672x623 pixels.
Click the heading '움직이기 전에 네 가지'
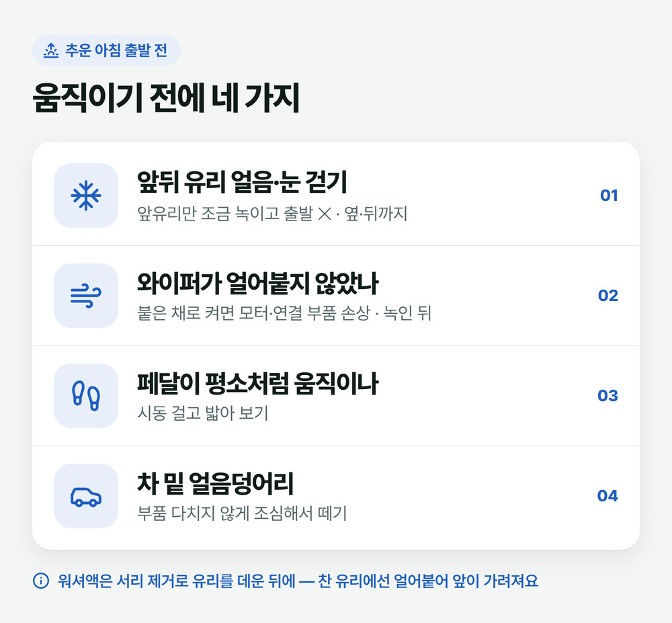click(x=166, y=98)
